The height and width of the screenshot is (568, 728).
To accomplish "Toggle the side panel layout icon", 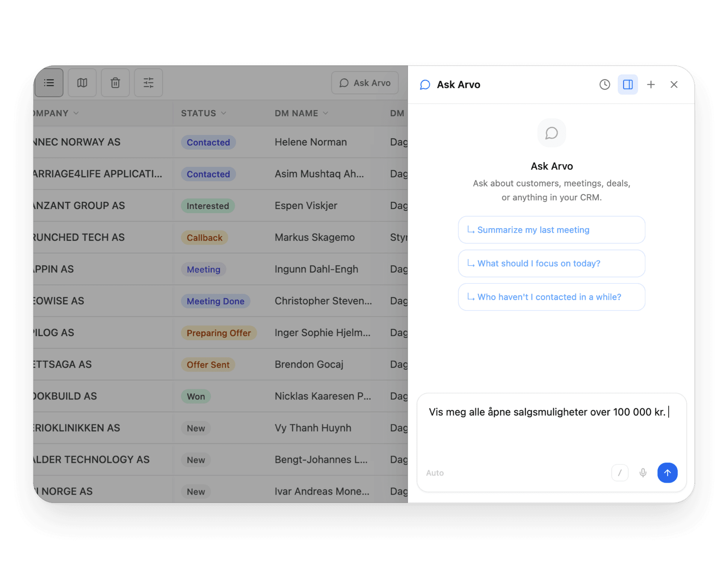I will 628,85.
